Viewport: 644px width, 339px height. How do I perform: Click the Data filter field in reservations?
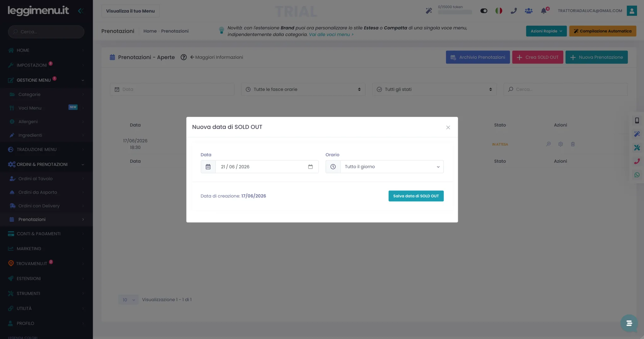coord(172,89)
